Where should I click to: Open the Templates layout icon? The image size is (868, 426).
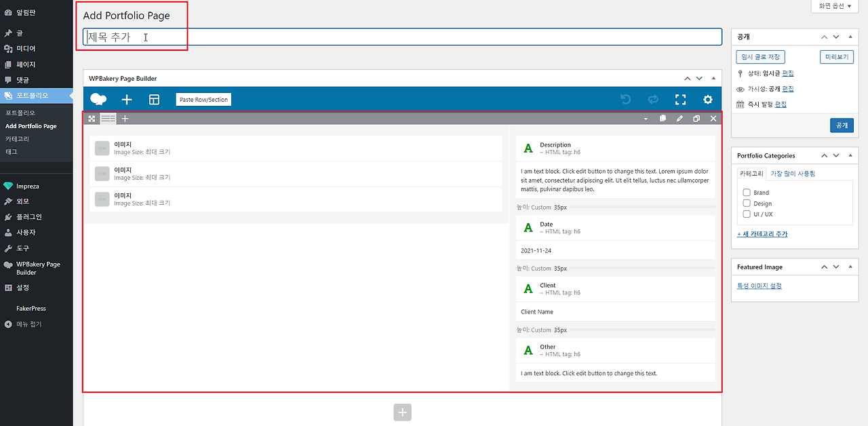154,100
